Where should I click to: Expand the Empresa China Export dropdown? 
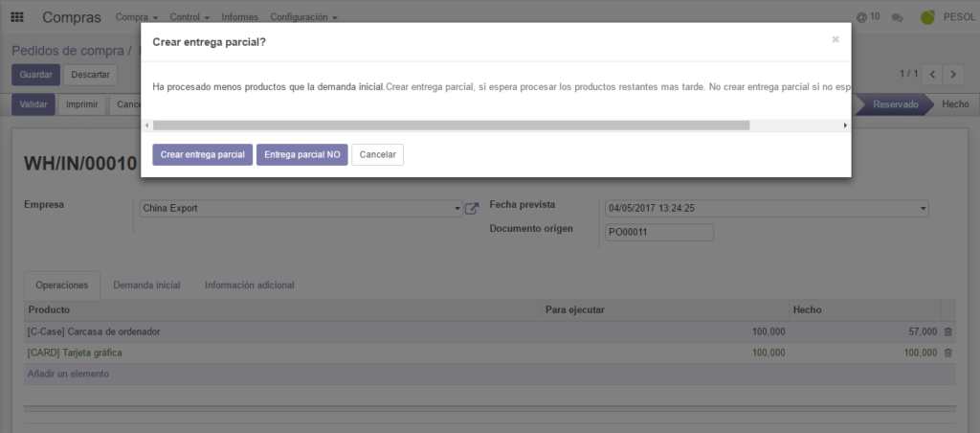(457, 208)
